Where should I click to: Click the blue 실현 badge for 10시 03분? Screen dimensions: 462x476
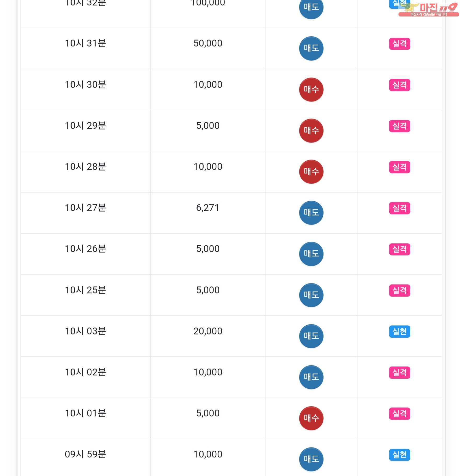(x=400, y=332)
